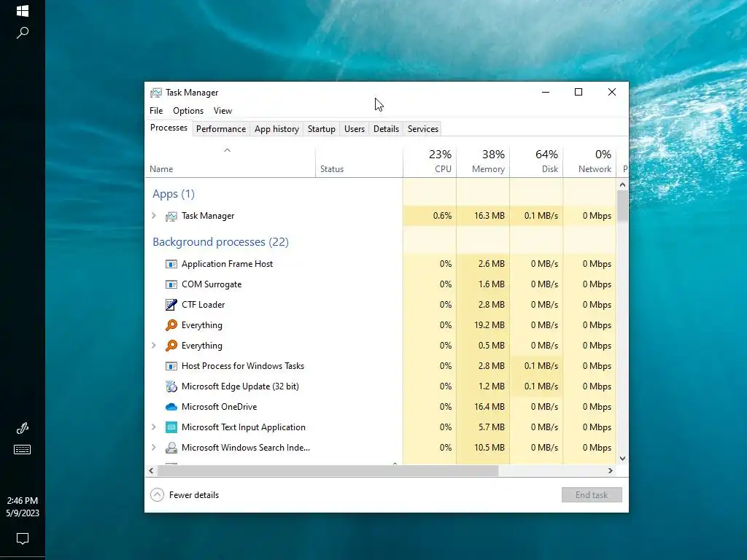Click the Task Manager app row icon
747x560 pixels.
pyautogui.click(x=171, y=216)
